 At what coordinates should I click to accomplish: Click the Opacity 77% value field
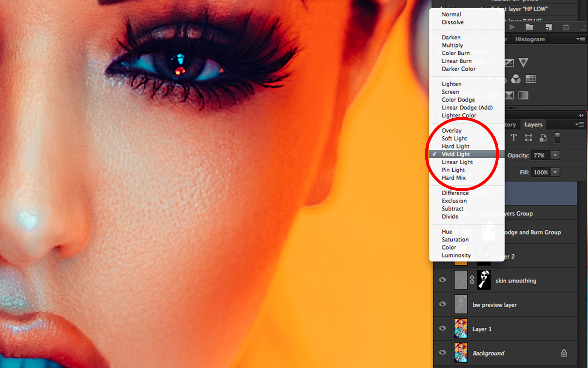(x=541, y=155)
